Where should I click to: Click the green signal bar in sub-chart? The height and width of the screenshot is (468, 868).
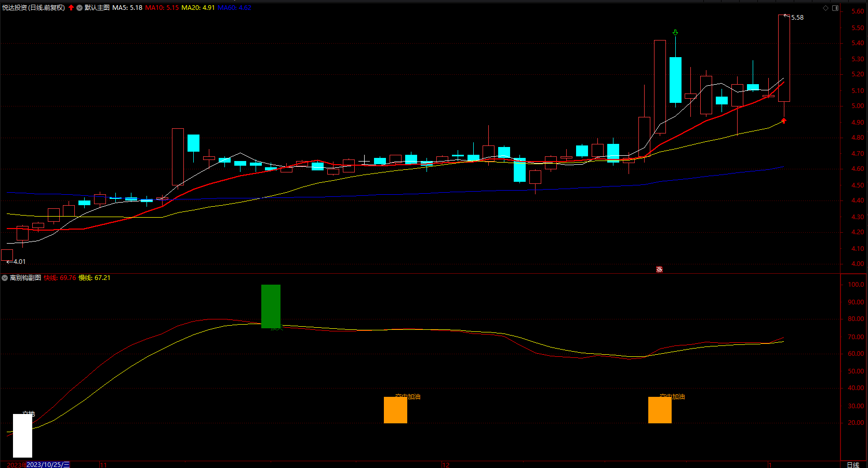271,306
